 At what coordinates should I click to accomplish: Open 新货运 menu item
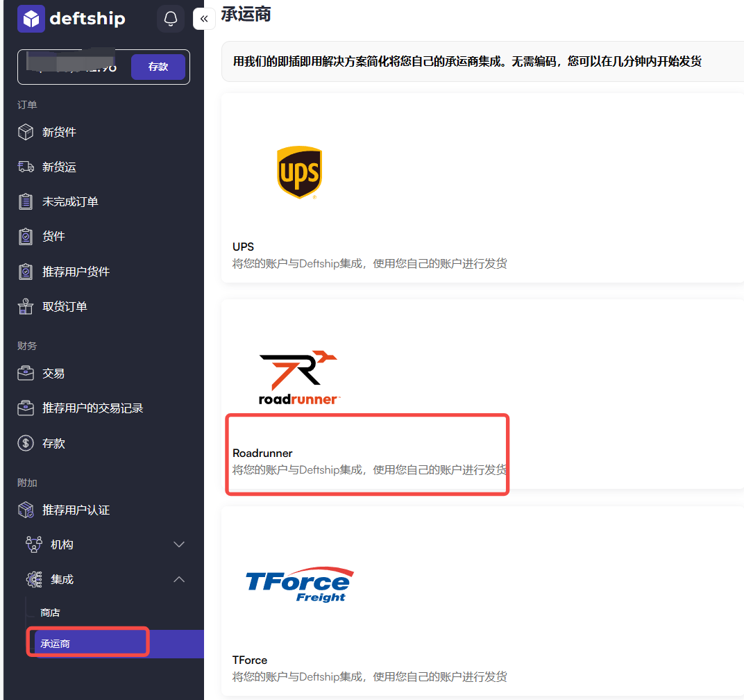click(59, 167)
